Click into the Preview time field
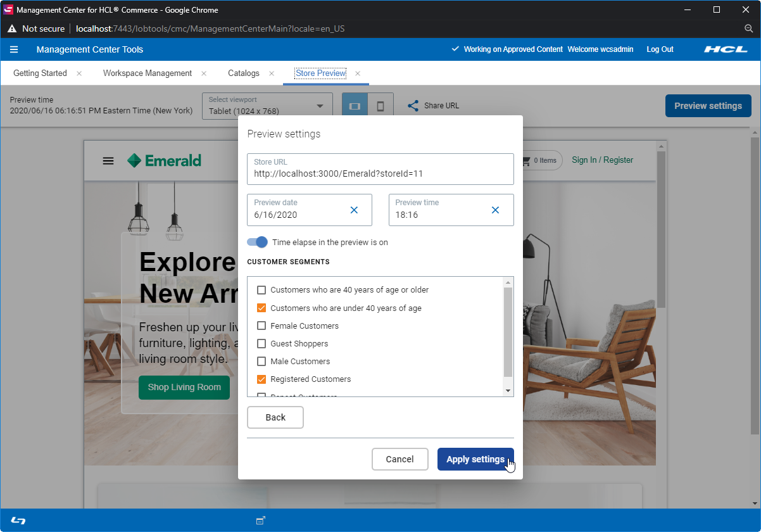This screenshot has width=761, height=532. (x=451, y=210)
